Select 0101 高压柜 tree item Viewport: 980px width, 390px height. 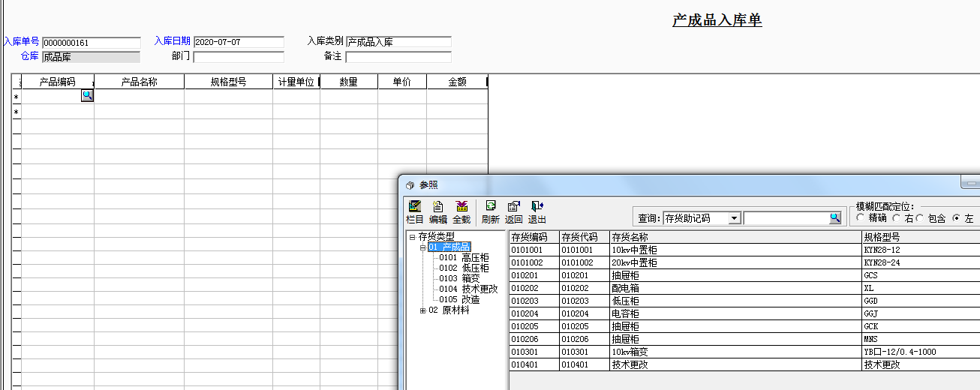coord(464,258)
